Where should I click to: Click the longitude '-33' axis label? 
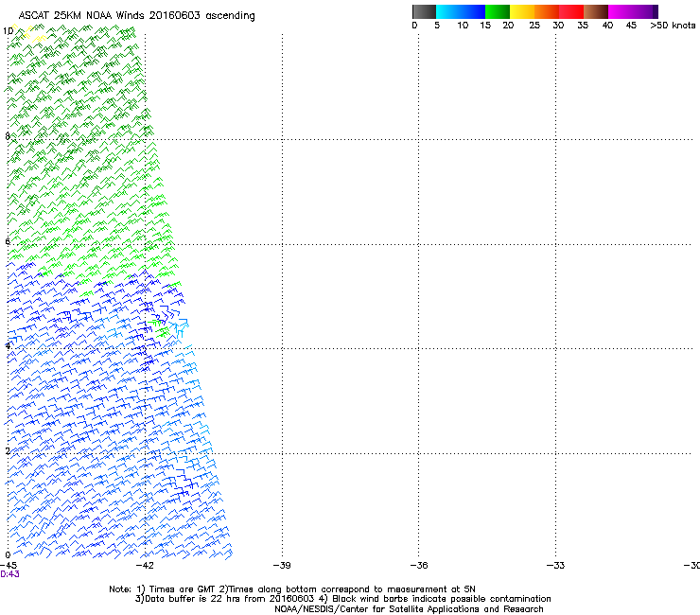(x=556, y=566)
